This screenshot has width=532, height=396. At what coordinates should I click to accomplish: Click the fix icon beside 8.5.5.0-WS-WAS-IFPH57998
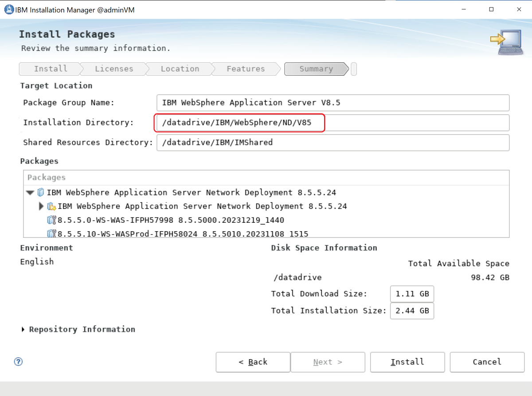coord(51,220)
